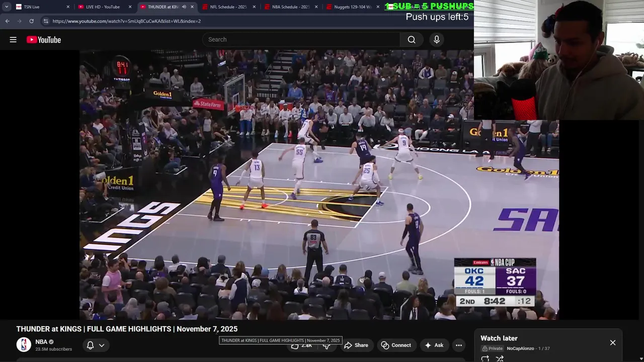Close the NFL Schedule tab
The width and height of the screenshot is (644, 362).
(254, 7)
